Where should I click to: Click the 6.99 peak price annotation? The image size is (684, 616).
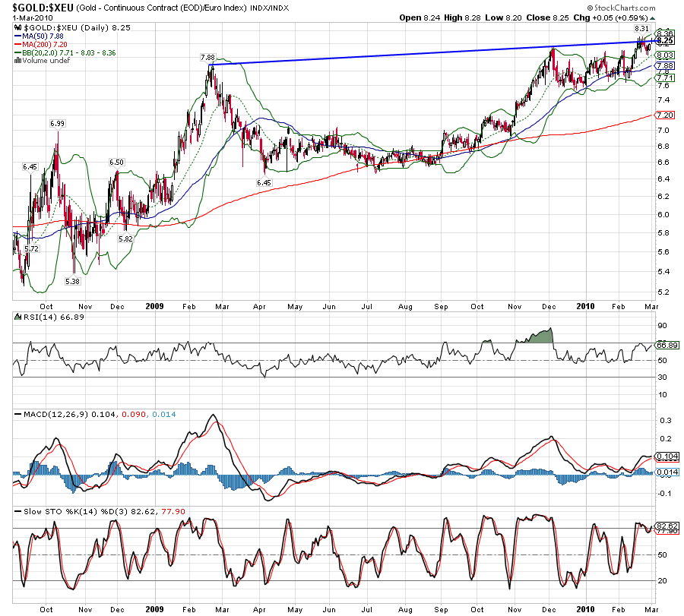click(x=57, y=123)
